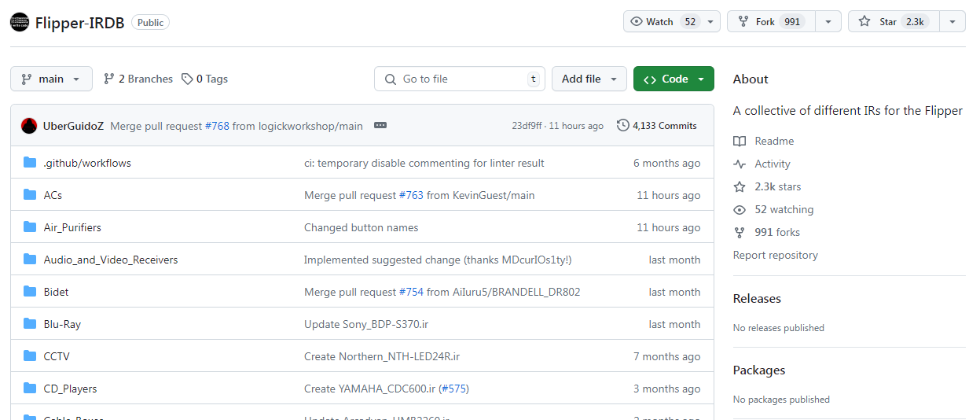This screenshot has height=420, width=980.
Task: Open the main branch dropdown
Action: (x=51, y=79)
